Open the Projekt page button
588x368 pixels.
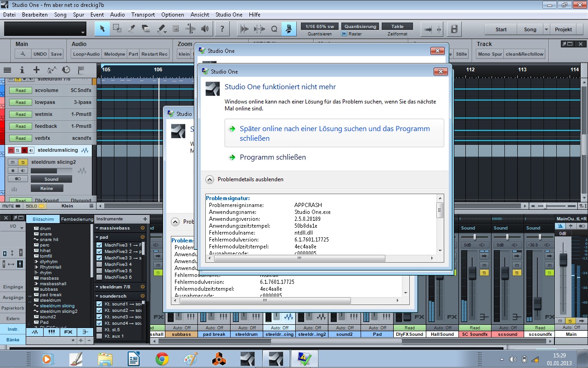563,29
